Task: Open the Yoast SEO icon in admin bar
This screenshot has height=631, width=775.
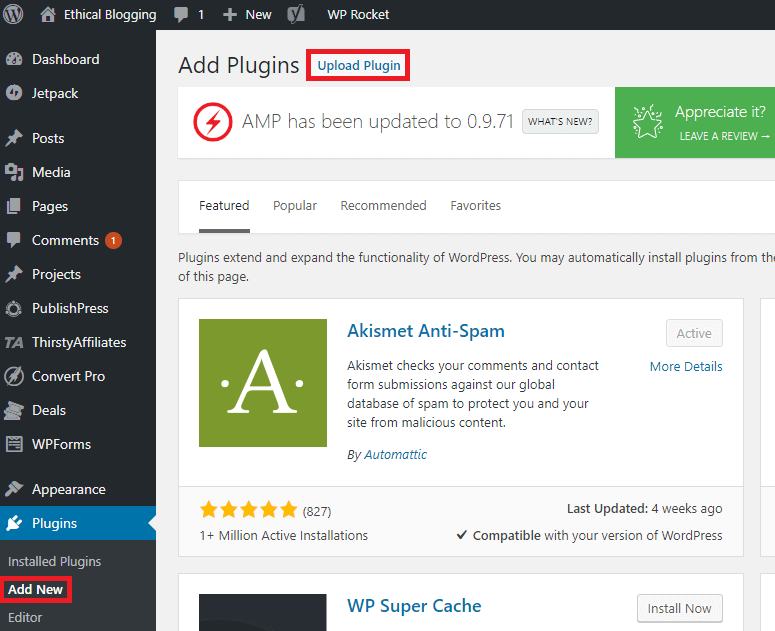Action: (296, 14)
